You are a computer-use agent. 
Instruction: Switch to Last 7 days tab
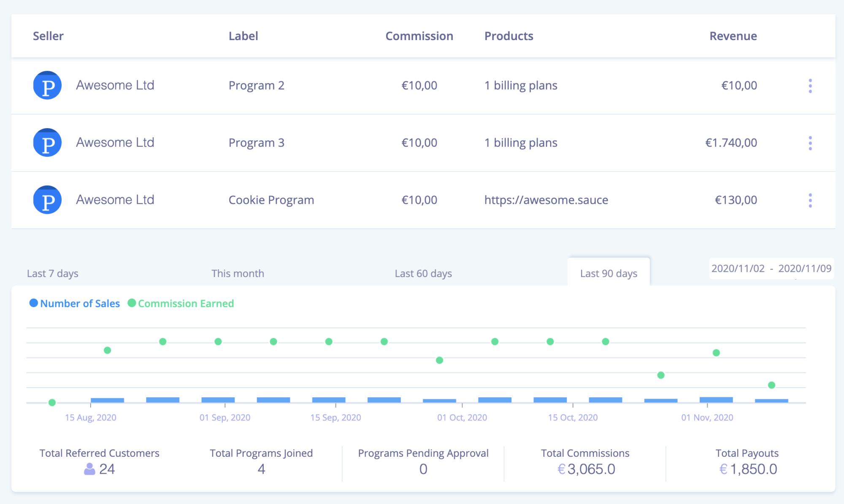[x=53, y=273]
